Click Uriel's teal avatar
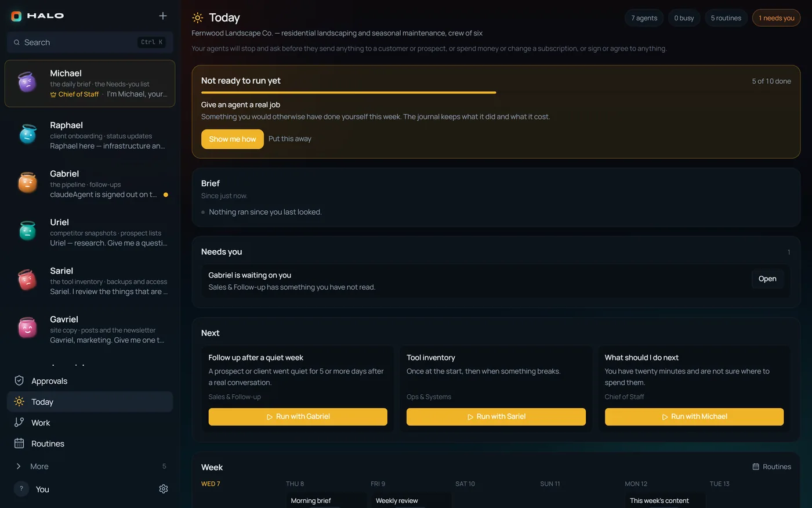The image size is (812, 508). point(27,231)
